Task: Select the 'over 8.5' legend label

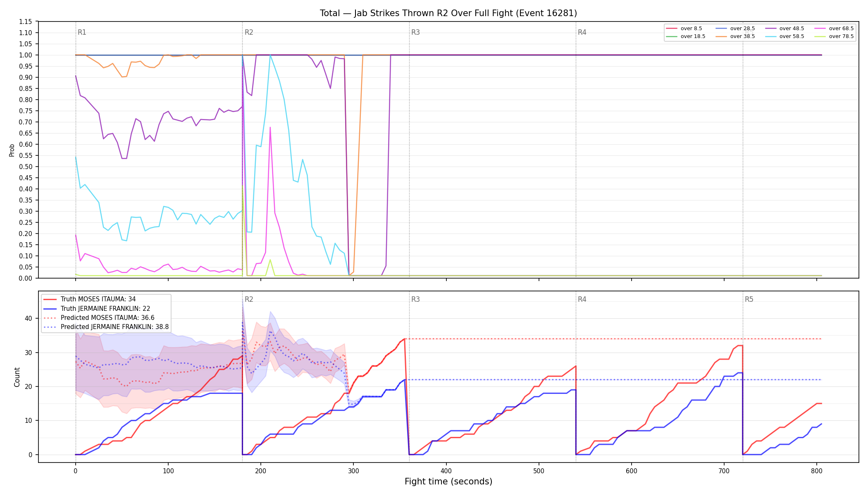Action: pos(691,29)
